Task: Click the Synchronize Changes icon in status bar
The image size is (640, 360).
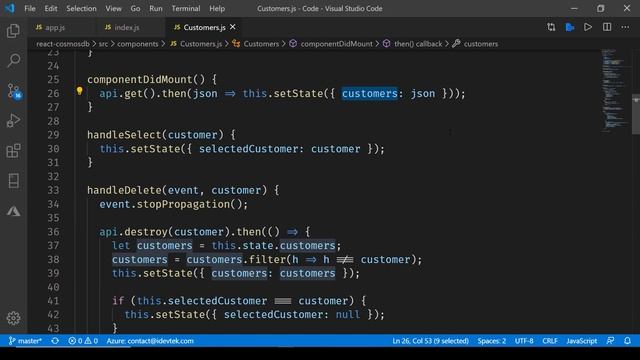Action: 55,341
